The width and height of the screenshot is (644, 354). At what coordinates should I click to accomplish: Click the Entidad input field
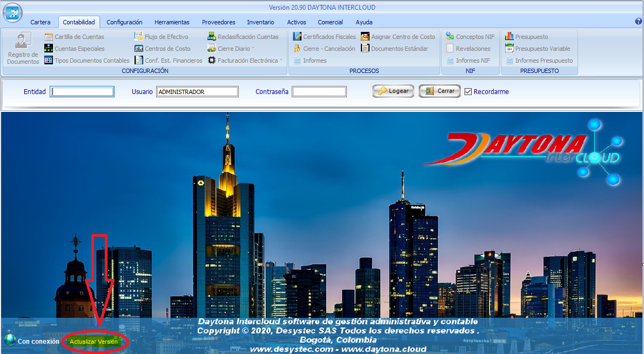(82, 91)
